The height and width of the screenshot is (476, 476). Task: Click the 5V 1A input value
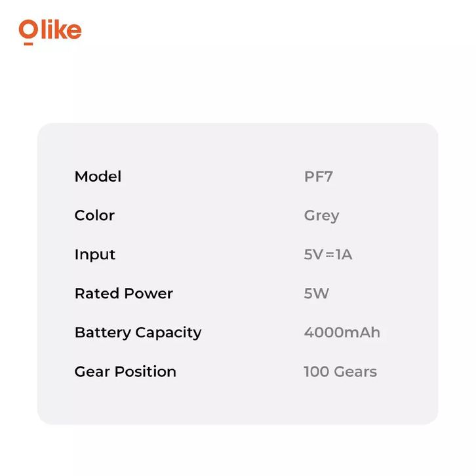[x=328, y=254]
